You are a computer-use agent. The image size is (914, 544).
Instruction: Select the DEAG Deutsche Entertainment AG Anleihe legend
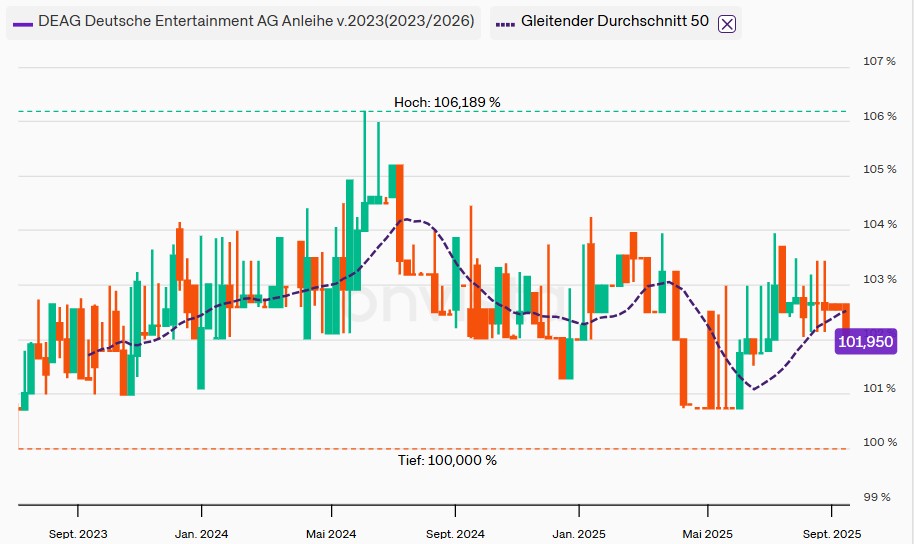coord(244,23)
